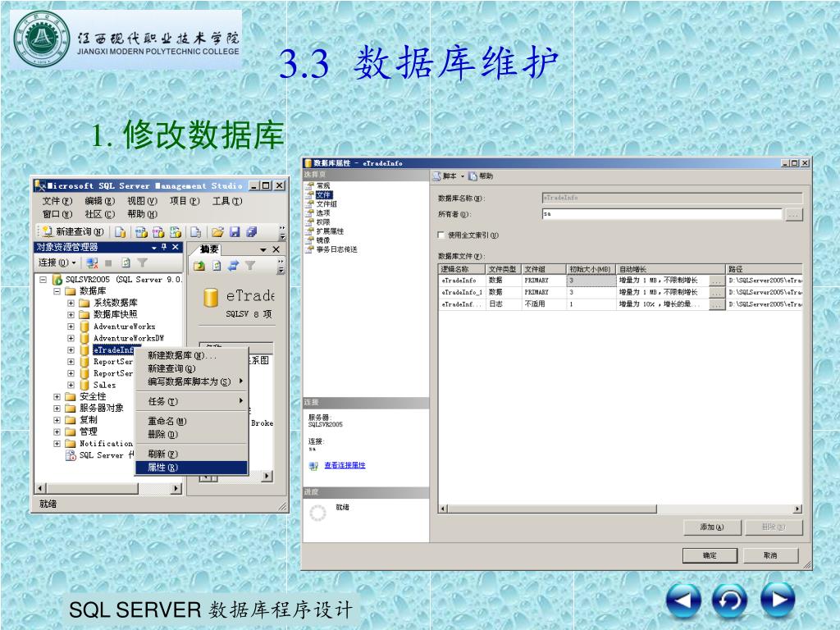Screen dimensions: 840x630
Task: Select the 常规 page in dialog
Action: (323, 185)
